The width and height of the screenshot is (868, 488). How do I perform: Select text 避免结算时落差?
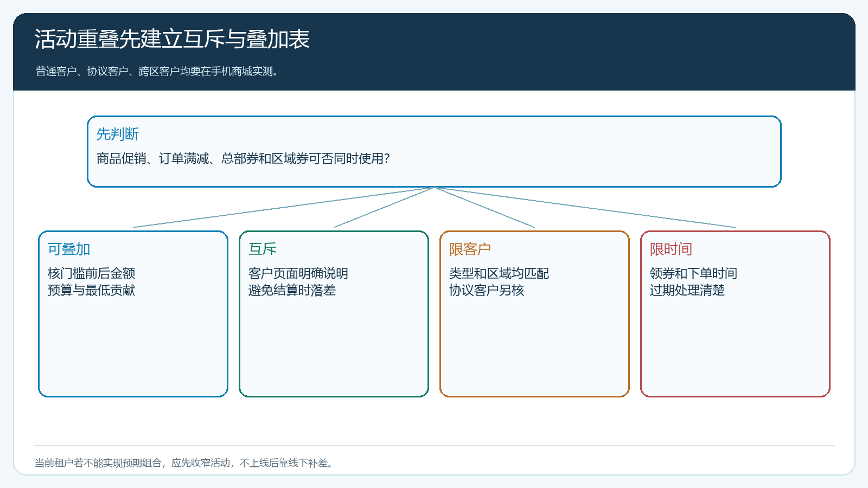(x=292, y=290)
